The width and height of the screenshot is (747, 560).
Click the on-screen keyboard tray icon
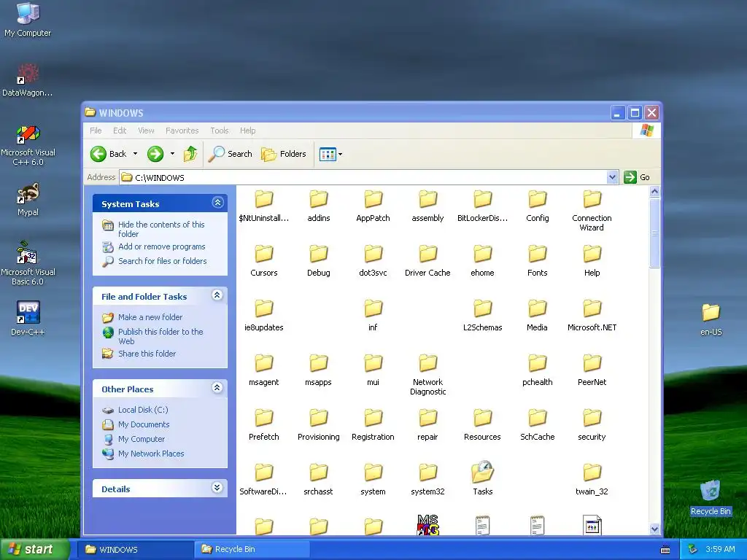click(x=665, y=550)
